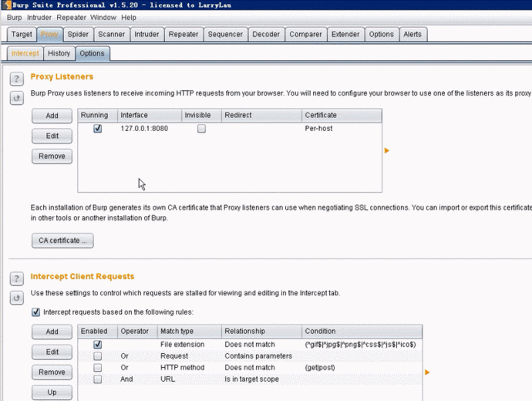532x401 pixels.
Task: Click the Relationship column header
Action: pyautogui.click(x=261, y=332)
